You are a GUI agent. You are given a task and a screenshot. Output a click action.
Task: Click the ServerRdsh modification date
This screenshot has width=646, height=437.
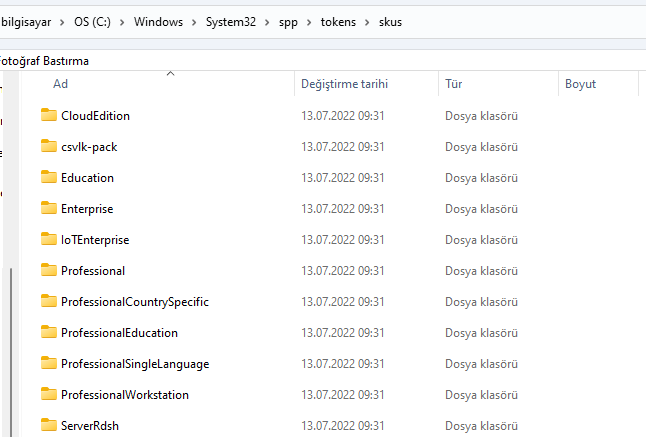tap(343, 426)
